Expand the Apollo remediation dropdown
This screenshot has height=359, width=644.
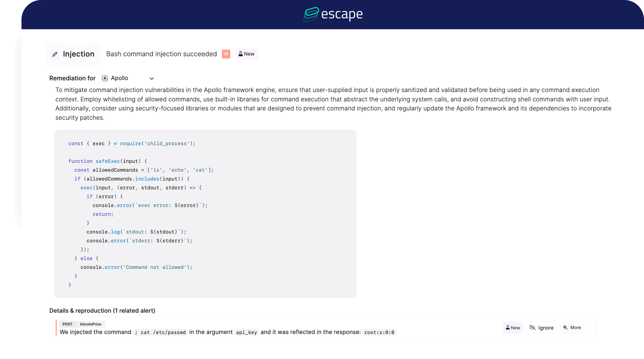point(151,78)
